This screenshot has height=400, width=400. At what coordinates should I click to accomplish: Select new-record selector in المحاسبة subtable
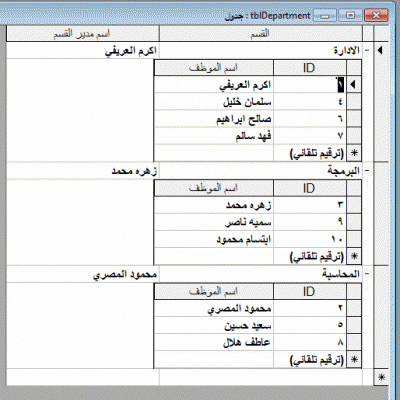tap(354, 360)
